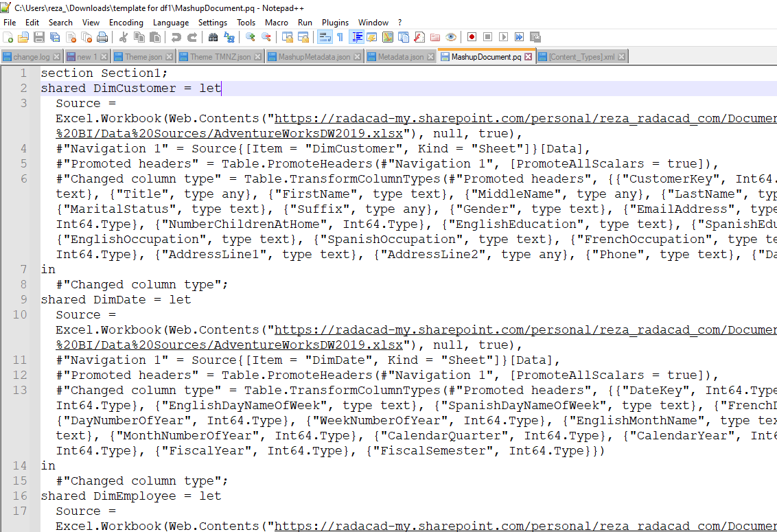
Task: Toggle Word Wrap in the toolbar
Action: tap(324, 37)
